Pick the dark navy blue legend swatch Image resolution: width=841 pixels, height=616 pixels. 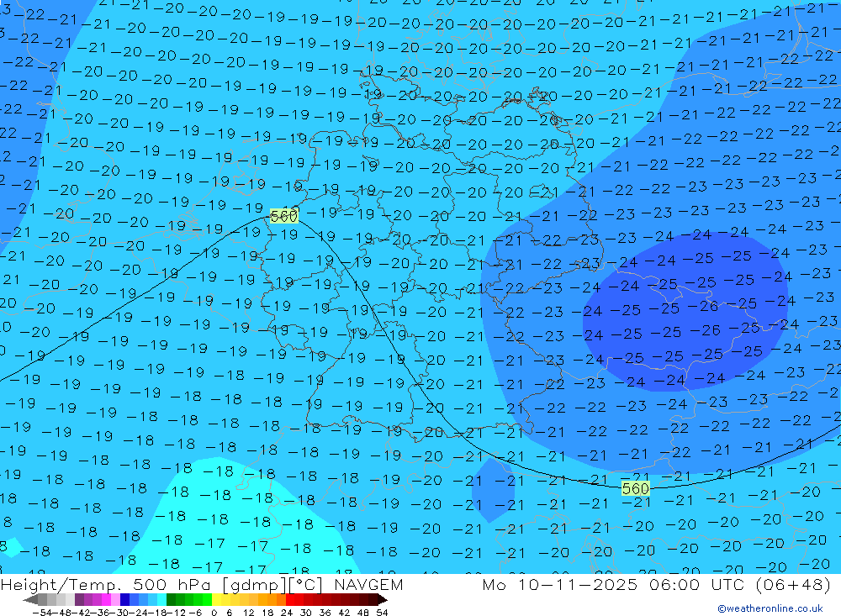(124, 600)
